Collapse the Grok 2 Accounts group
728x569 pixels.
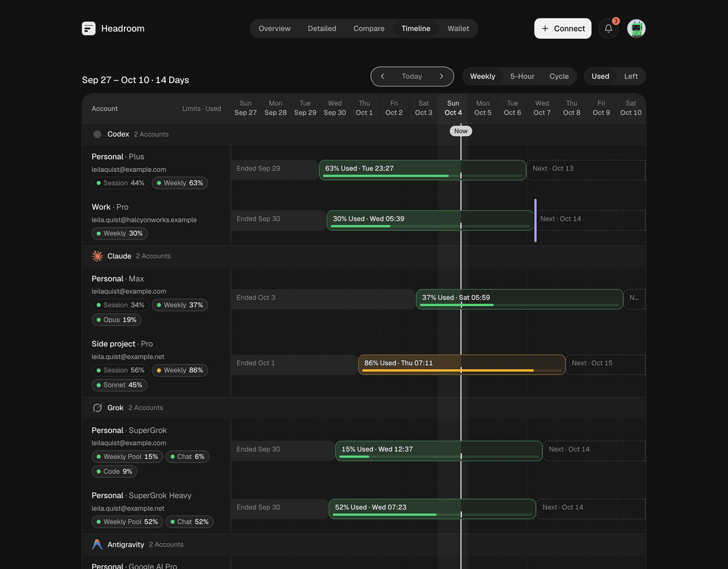click(364, 407)
